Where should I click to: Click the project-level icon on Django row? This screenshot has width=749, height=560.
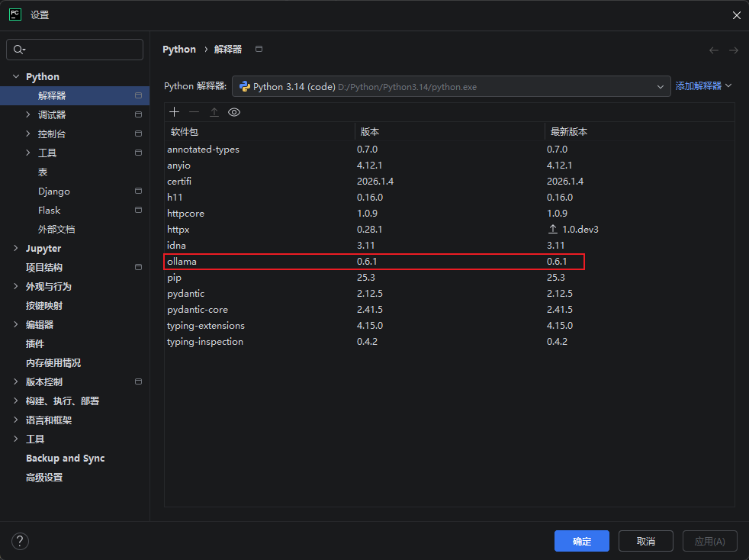139,191
